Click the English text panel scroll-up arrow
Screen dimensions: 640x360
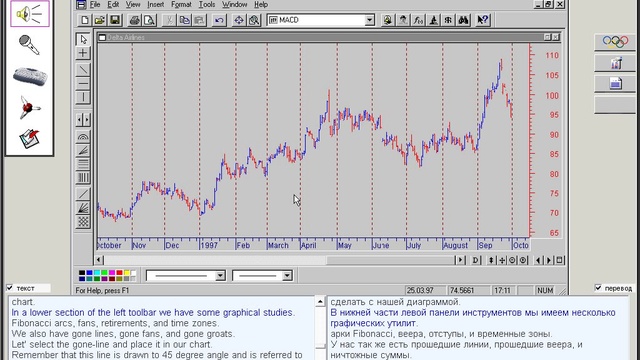320,302
